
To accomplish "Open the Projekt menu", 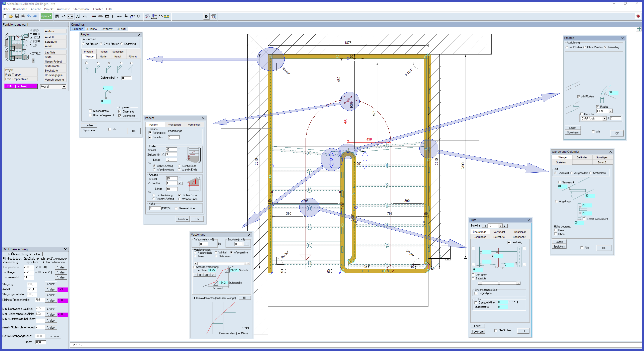I will [x=49, y=9].
